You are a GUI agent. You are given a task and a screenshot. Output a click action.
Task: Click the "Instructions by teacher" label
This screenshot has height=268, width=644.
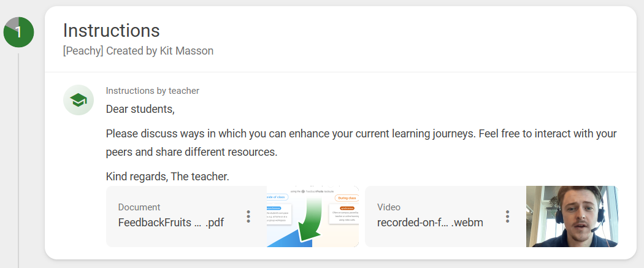point(152,91)
